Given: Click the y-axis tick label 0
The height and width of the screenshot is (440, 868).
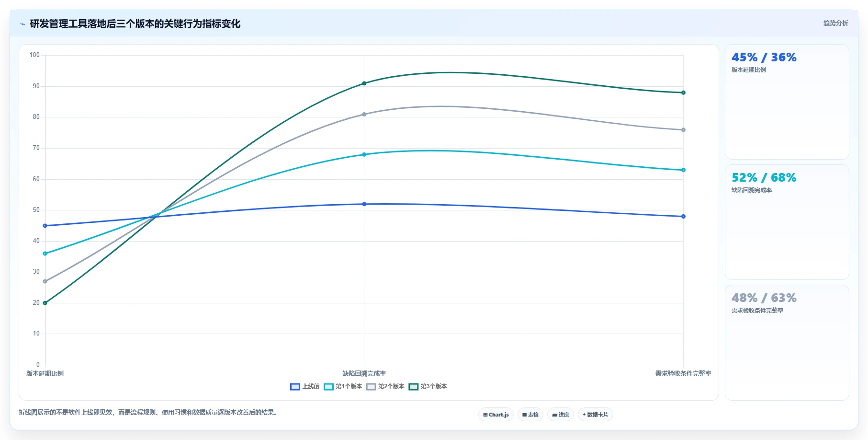Looking at the screenshot, I should pyautogui.click(x=38, y=365).
